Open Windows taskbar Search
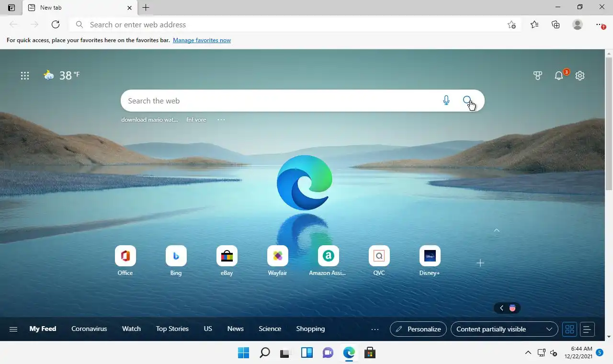The height and width of the screenshot is (364, 613). pos(264,353)
